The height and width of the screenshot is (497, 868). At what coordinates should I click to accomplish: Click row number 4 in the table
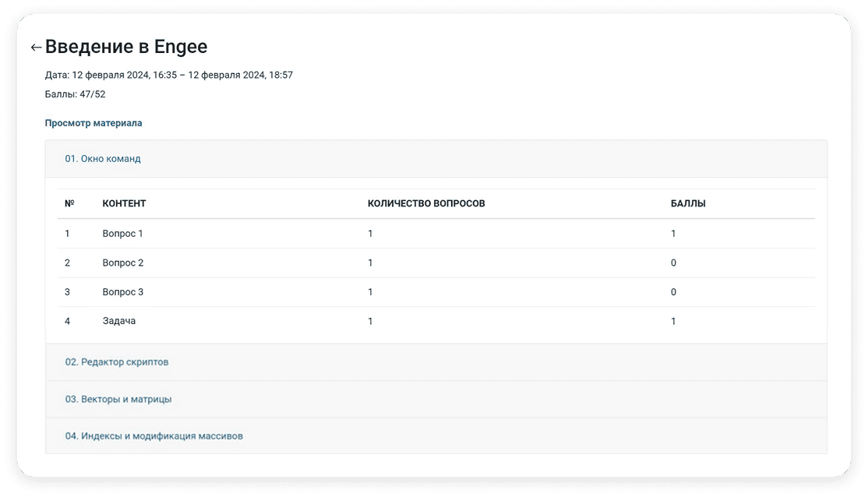(68, 321)
